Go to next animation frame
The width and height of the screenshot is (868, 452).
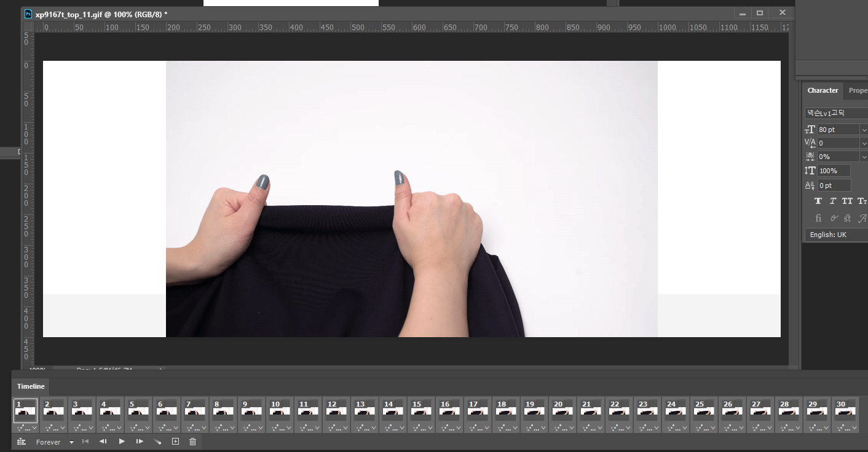(x=140, y=442)
